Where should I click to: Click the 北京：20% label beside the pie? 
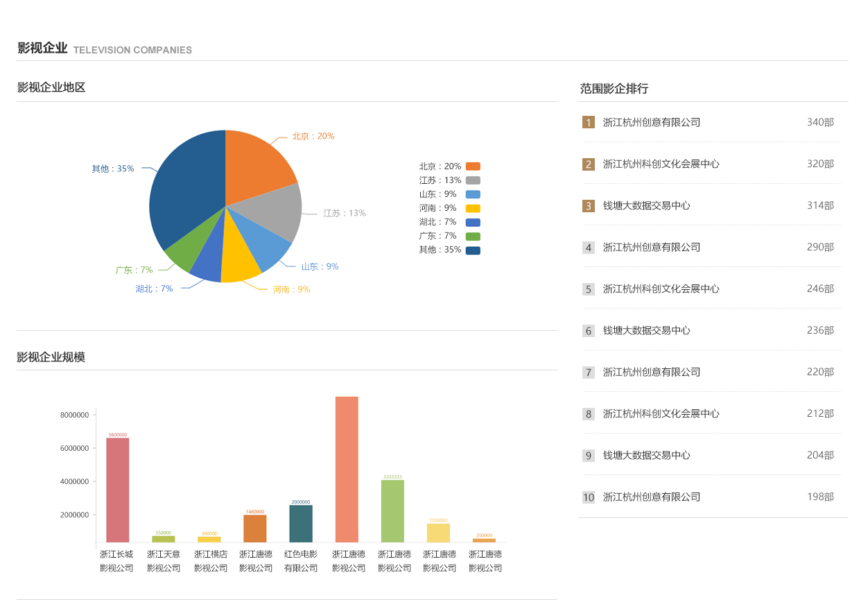click(313, 136)
